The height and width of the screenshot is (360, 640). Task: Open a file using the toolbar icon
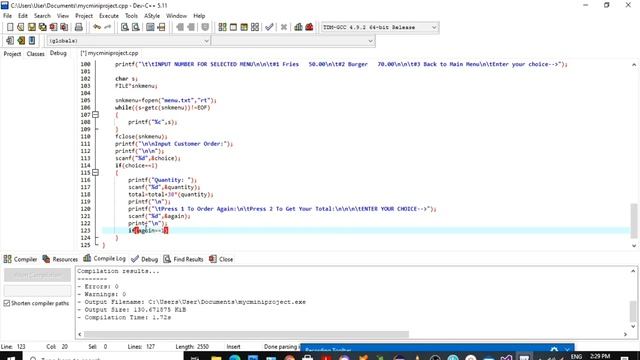tap(20, 27)
